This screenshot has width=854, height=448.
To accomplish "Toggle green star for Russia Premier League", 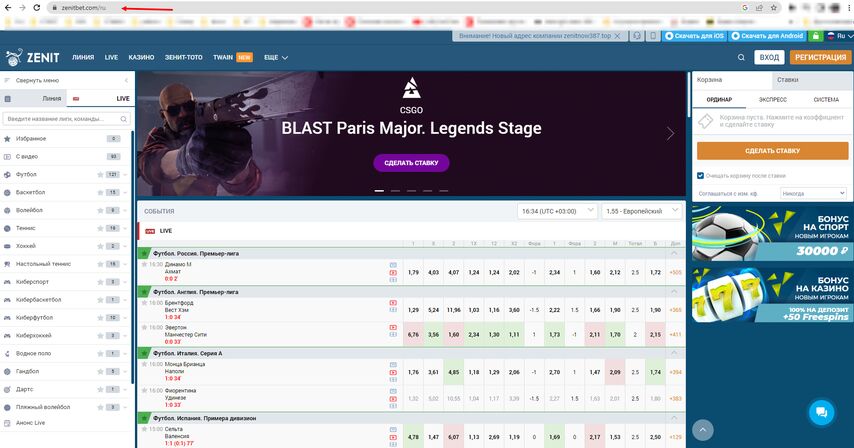I will tap(144, 254).
